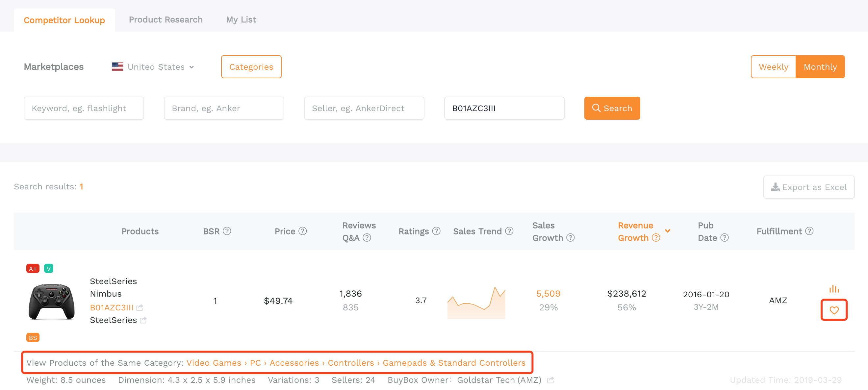This screenshot has height=390, width=868.
Task: Open the Categories button
Action: pyautogui.click(x=251, y=67)
